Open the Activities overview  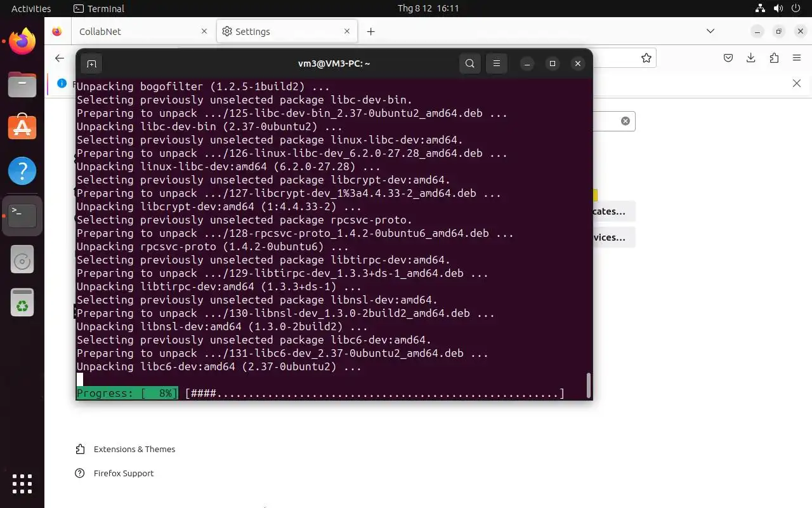pyautogui.click(x=31, y=8)
